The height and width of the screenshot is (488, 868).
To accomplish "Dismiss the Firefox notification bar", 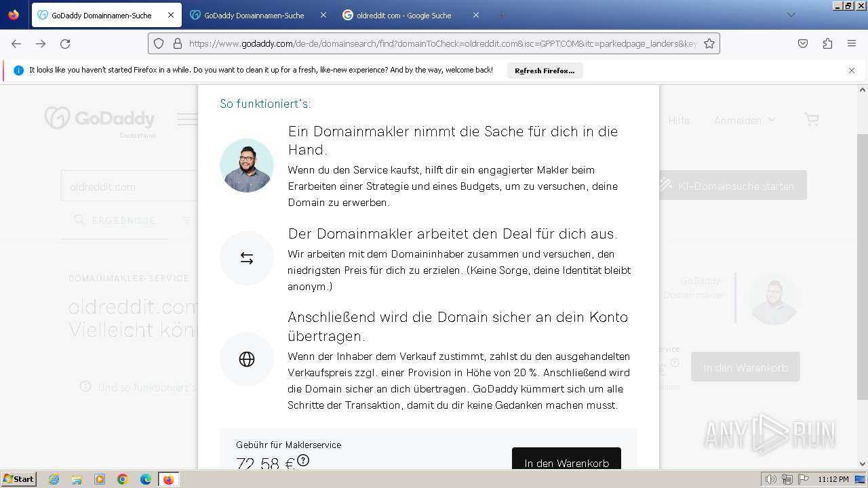I will [x=852, y=70].
